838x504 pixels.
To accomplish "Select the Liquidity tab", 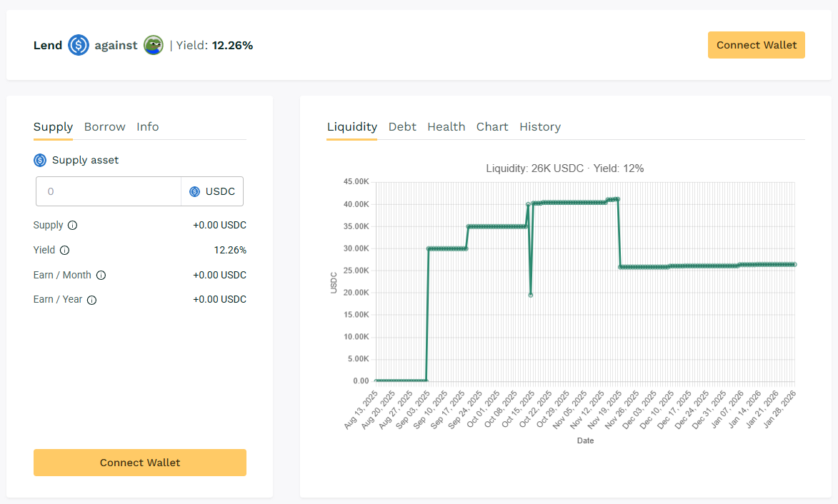I will [351, 127].
